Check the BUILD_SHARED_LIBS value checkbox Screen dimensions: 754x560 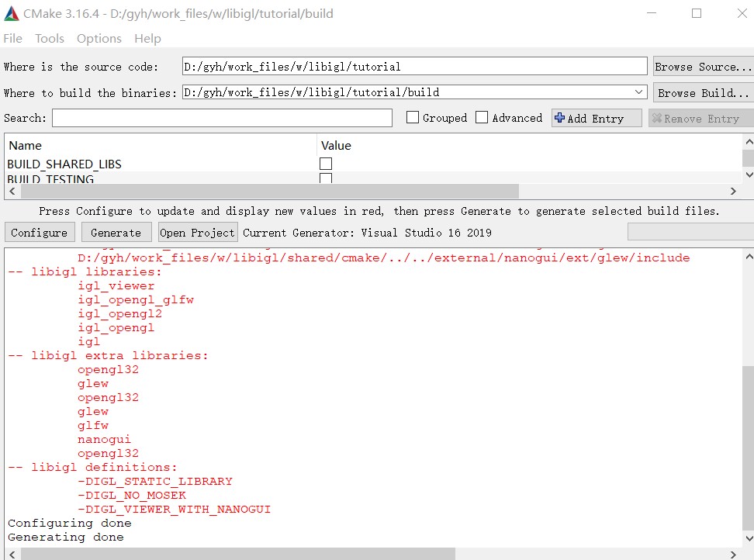pos(325,164)
